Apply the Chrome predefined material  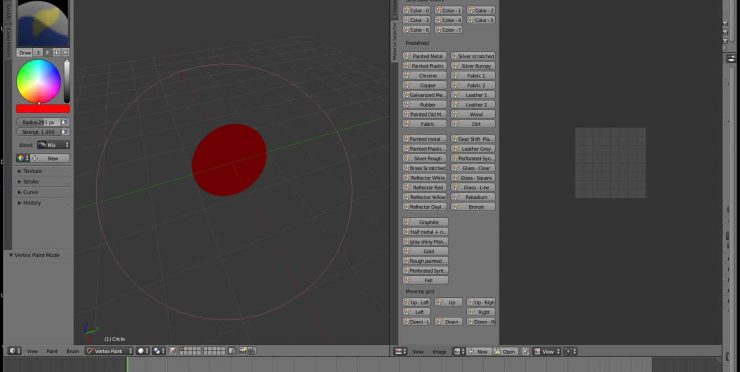[x=424, y=76]
